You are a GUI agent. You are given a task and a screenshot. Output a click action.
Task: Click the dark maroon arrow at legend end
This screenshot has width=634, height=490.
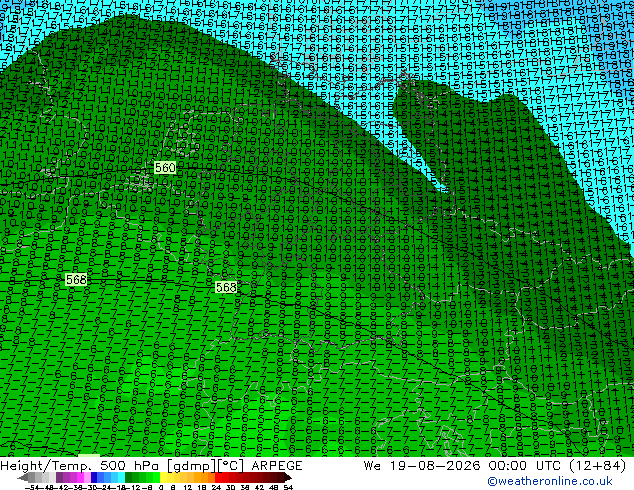click(288, 477)
